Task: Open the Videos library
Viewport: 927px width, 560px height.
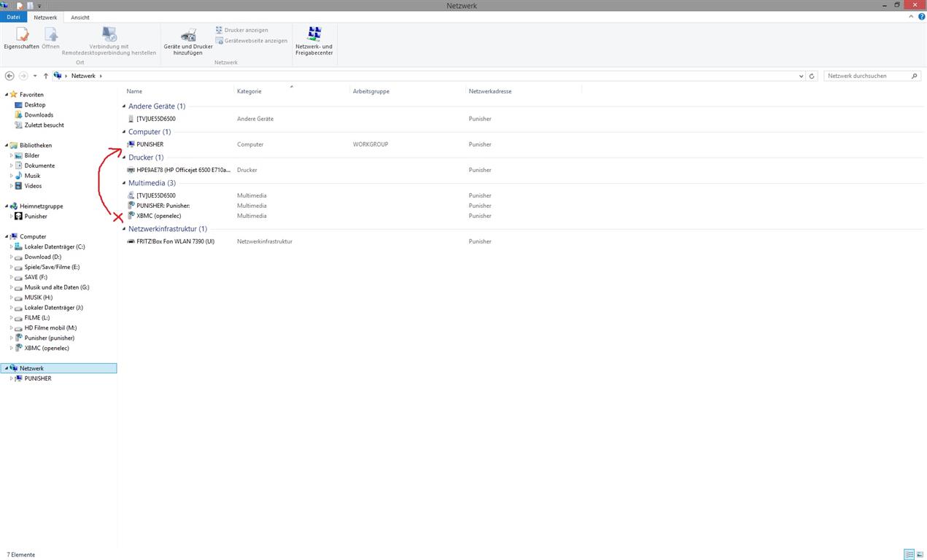Action: (x=33, y=186)
